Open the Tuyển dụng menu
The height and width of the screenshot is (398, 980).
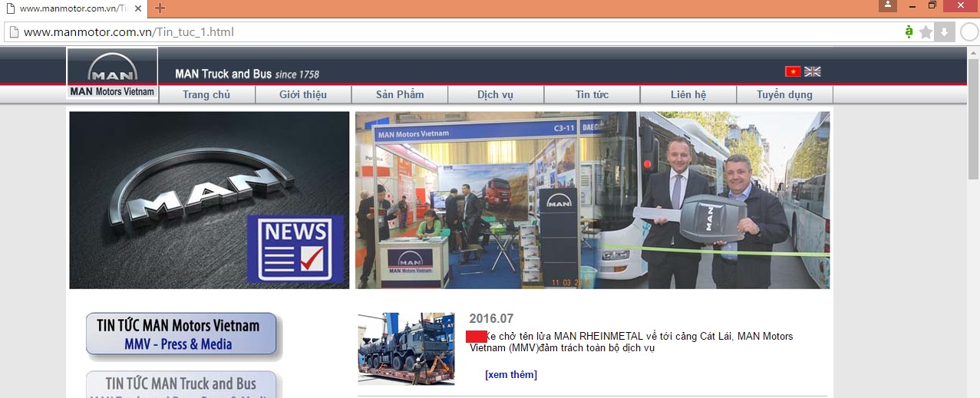tap(784, 94)
